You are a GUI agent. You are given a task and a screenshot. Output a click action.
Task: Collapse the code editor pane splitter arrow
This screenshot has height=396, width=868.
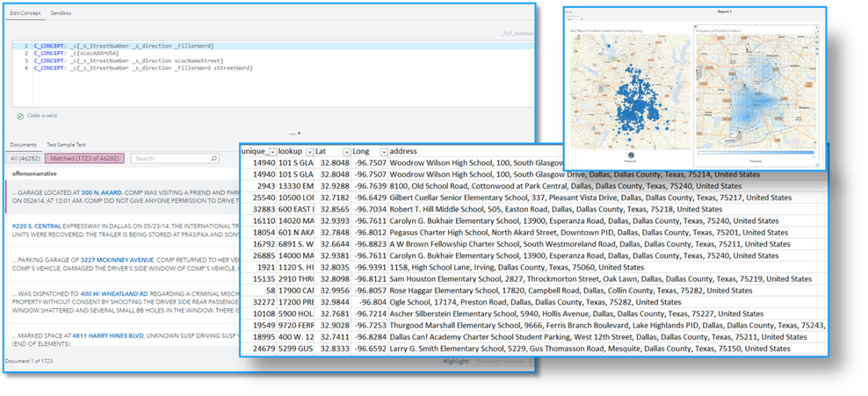(x=299, y=133)
